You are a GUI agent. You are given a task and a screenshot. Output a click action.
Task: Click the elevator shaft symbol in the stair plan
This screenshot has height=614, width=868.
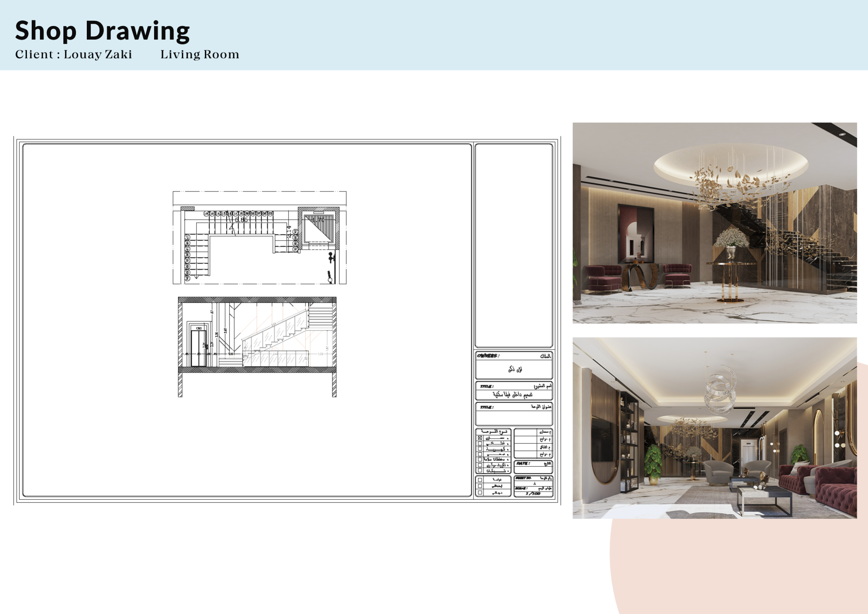(x=319, y=228)
